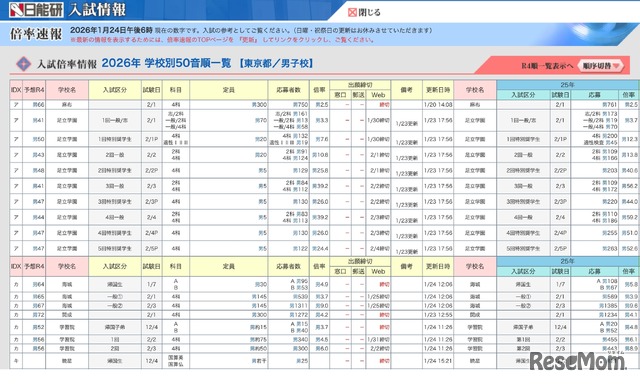This screenshot has height=384, width=640.
Task: Click the 男7.6 ratio value
Action: click(322, 139)
